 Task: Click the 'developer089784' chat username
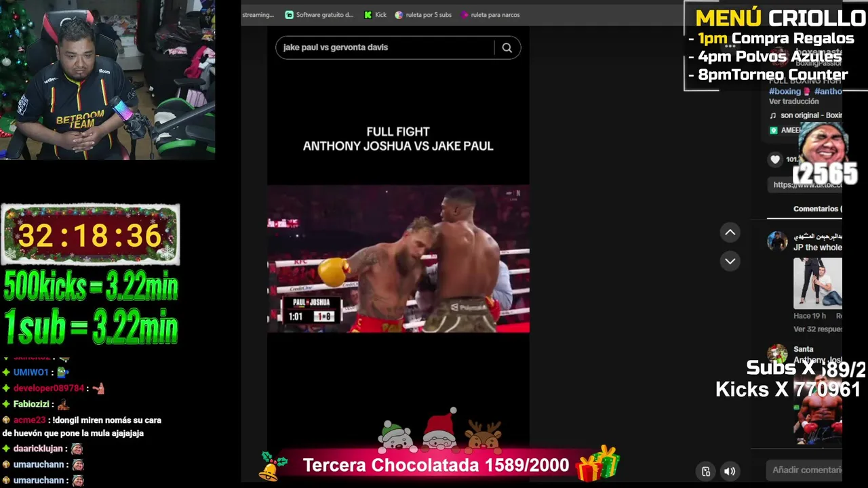click(x=49, y=388)
